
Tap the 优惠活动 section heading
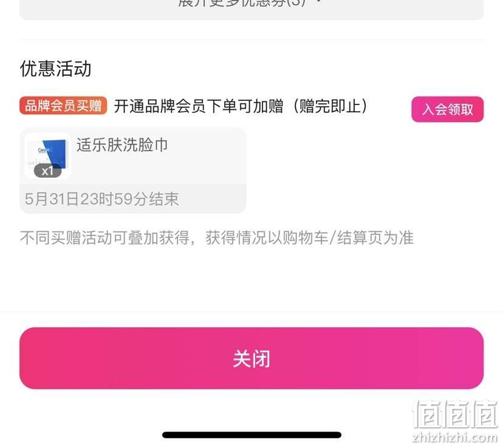click(x=55, y=69)
